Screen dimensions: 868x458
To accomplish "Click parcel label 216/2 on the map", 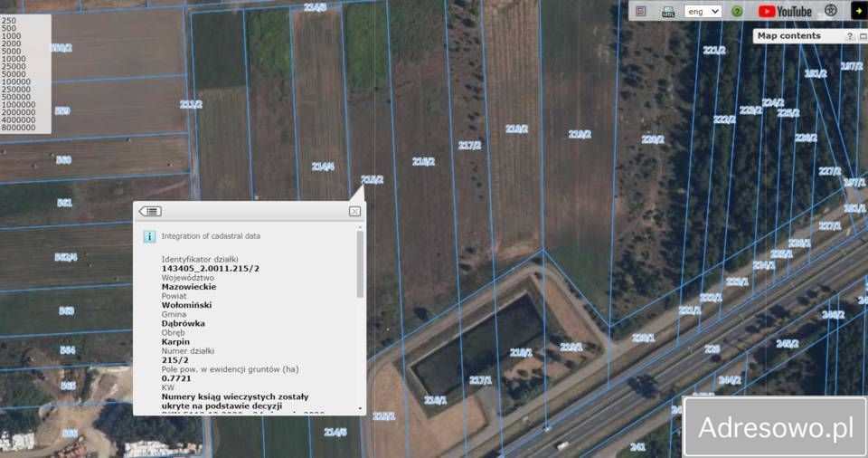I will 423,161.
